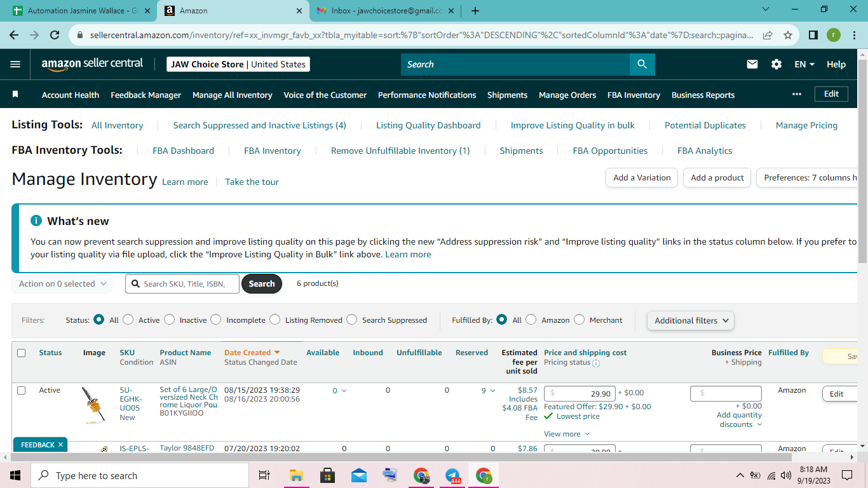Click the 29.90 price input field

[580, 393]
